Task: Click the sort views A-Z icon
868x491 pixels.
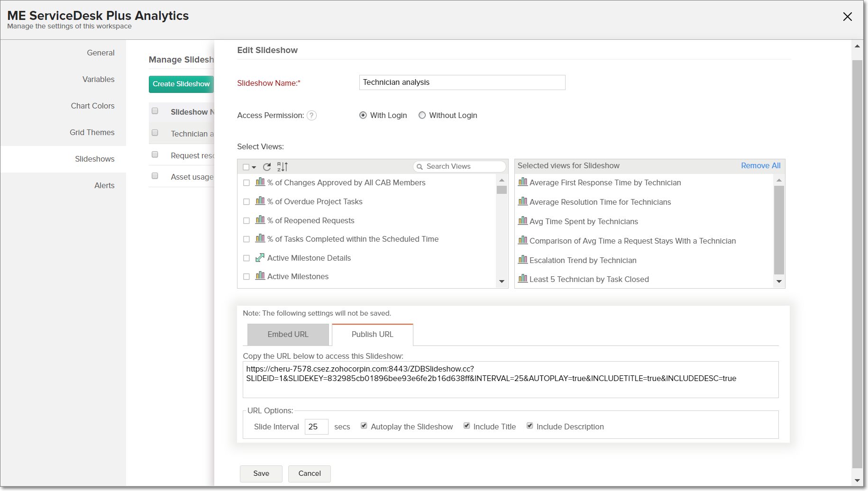Action: [283, 167]
